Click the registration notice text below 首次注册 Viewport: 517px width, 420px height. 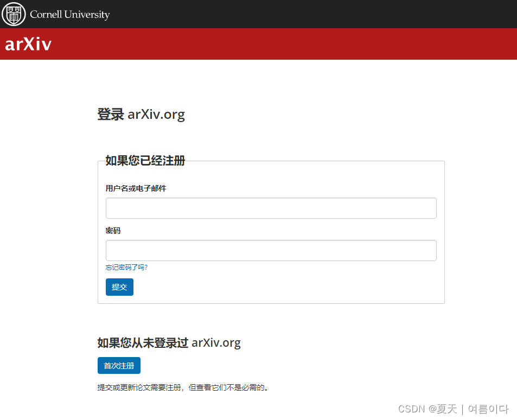click(x=182, y=387)
